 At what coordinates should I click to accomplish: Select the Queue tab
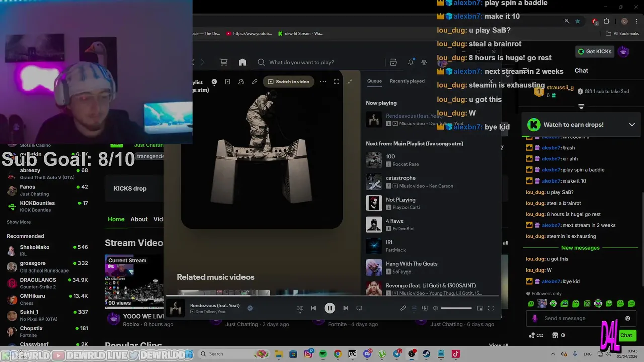click(374, 81)
